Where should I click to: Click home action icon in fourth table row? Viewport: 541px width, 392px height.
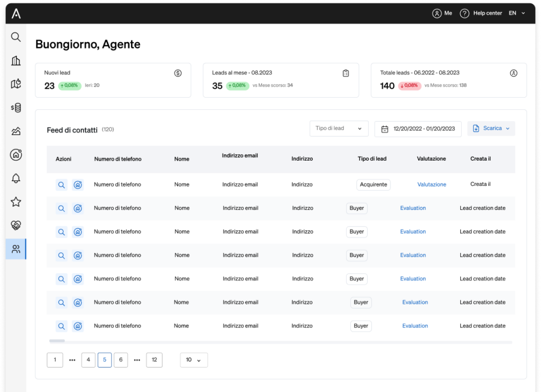pos(78,255)
